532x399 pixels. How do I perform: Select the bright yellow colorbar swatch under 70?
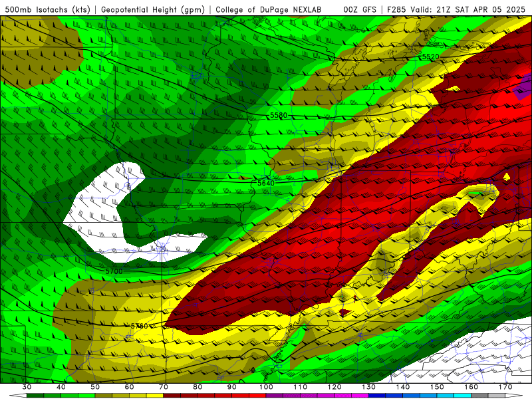point(155,396)
